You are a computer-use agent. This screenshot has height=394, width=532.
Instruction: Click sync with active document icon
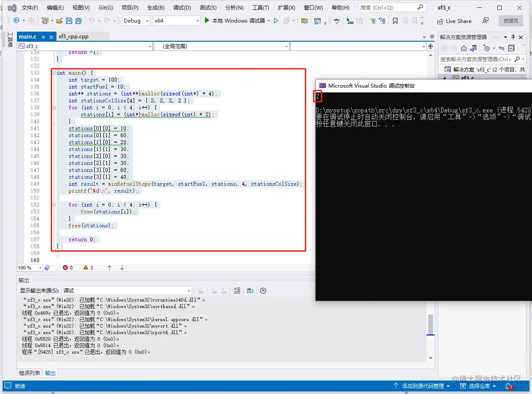point(502,48)
